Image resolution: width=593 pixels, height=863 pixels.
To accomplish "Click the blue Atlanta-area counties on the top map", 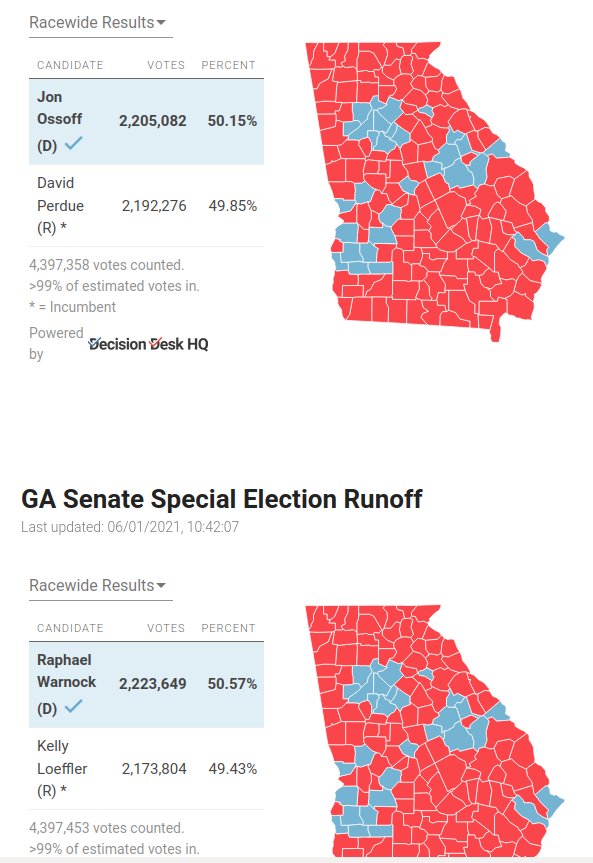I will point(379,125).
